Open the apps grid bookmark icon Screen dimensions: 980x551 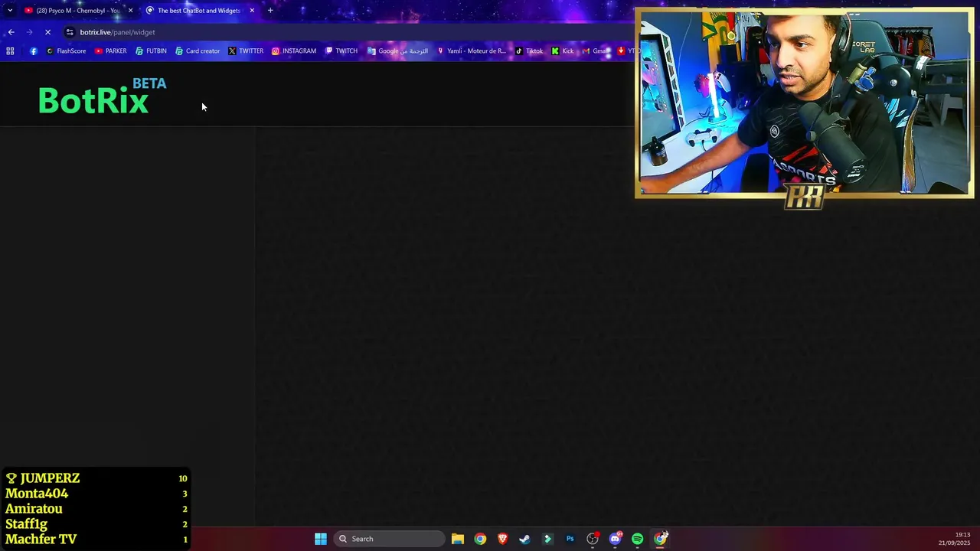pos(10,51)
